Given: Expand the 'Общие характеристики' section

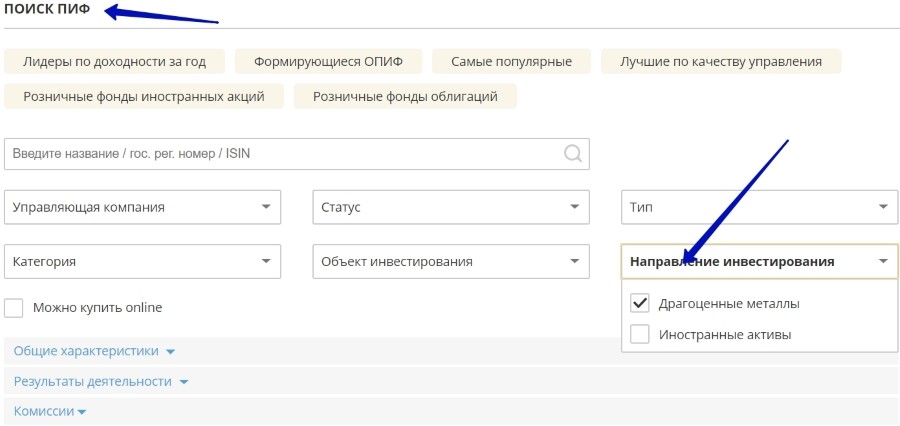Looking at the screenshot, I should tap(94, 351).
